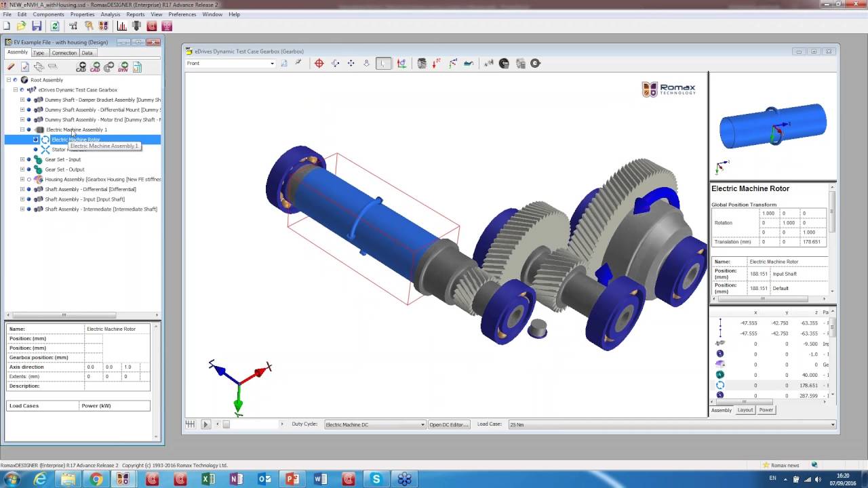Screen dimensions: 868x488
Task: Toggle visibility of Shaft Assembly - Differential
Action: coord(28,189)
